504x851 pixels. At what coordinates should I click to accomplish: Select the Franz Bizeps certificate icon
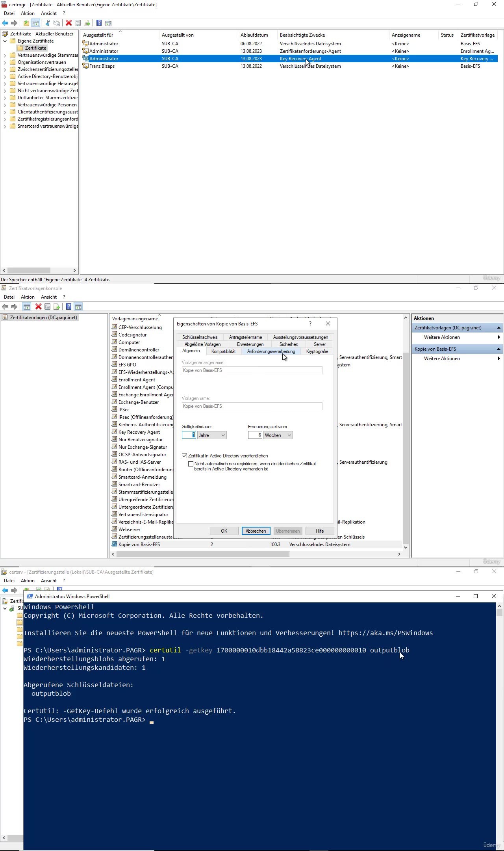coord(85,66)
